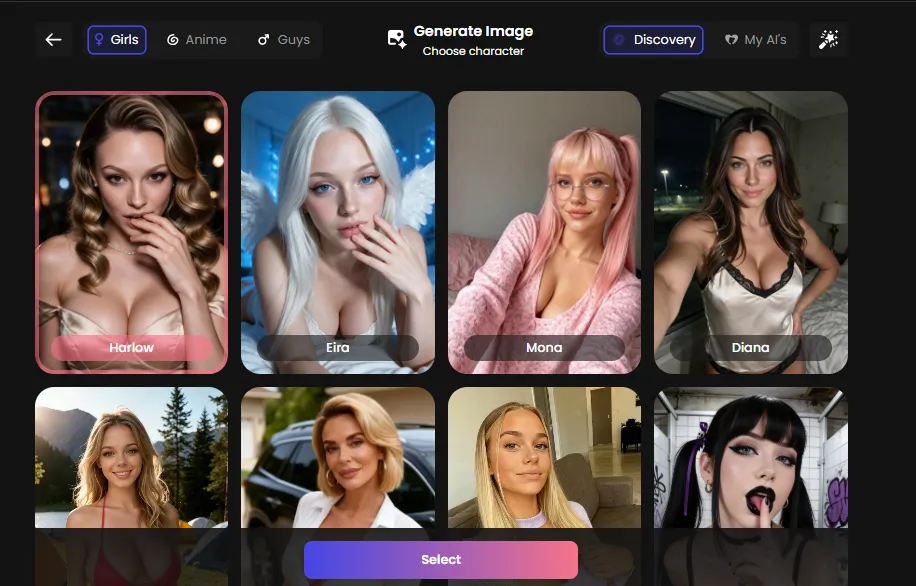Screen dimensions: 916x586
Task: Switch to the Girls tab
Action: (117, 40)
